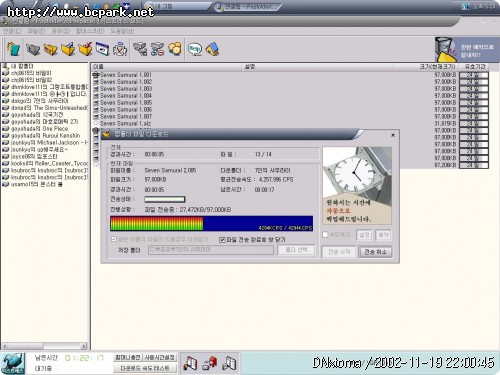Select goyohada One Piece folder in tree
Viewport: 500px width, 375px height.
click(39, 129)
